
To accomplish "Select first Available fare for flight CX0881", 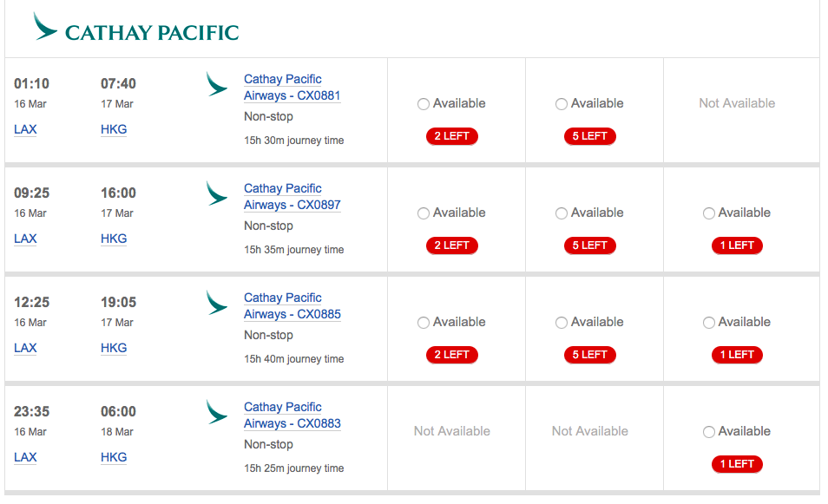I will 424,103.
